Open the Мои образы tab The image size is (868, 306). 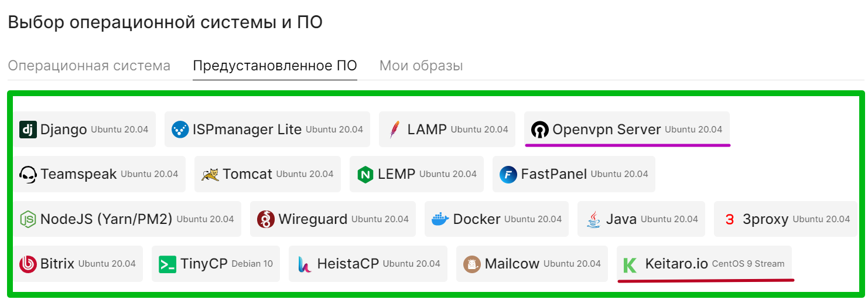point(421,66)
